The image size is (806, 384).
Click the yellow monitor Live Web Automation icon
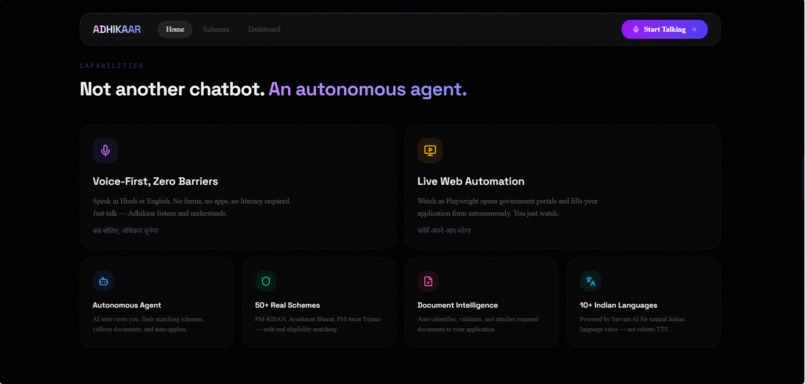(430, 151)
